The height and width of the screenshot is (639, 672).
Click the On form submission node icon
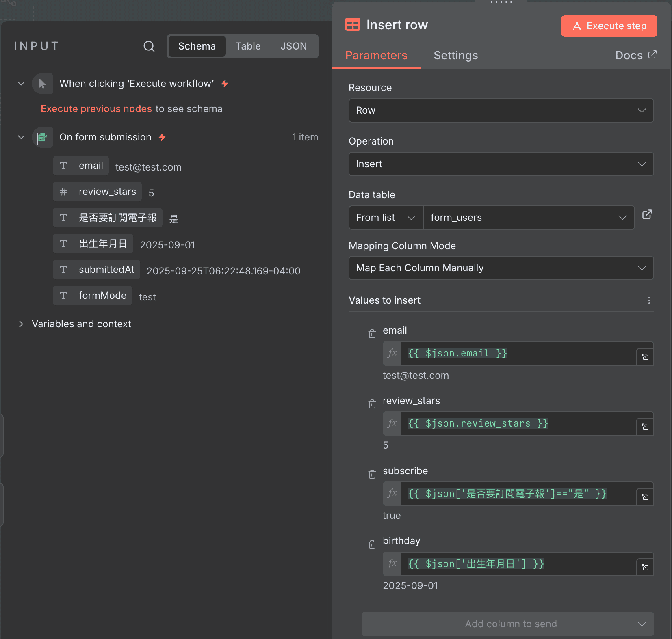(x=42, y=137)
